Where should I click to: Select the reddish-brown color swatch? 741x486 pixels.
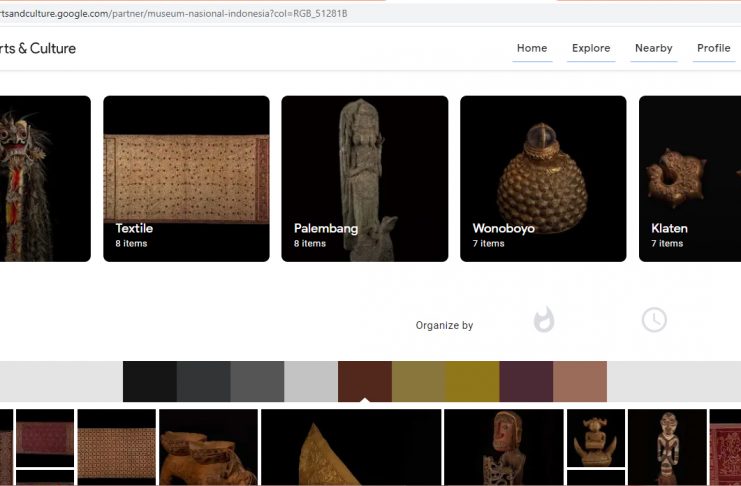pos(365,382)
